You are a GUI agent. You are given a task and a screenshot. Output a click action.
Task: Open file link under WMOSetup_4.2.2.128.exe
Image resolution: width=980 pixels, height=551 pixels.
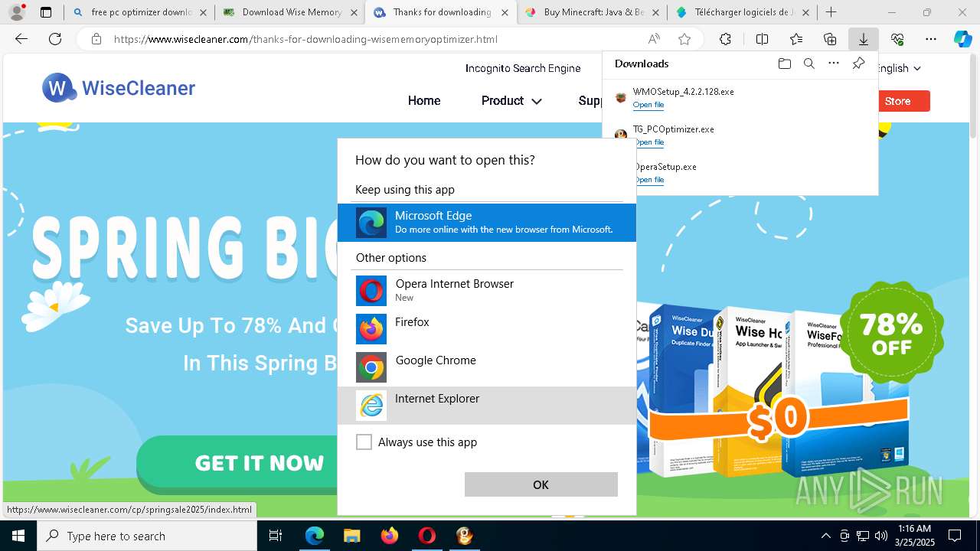648,105
